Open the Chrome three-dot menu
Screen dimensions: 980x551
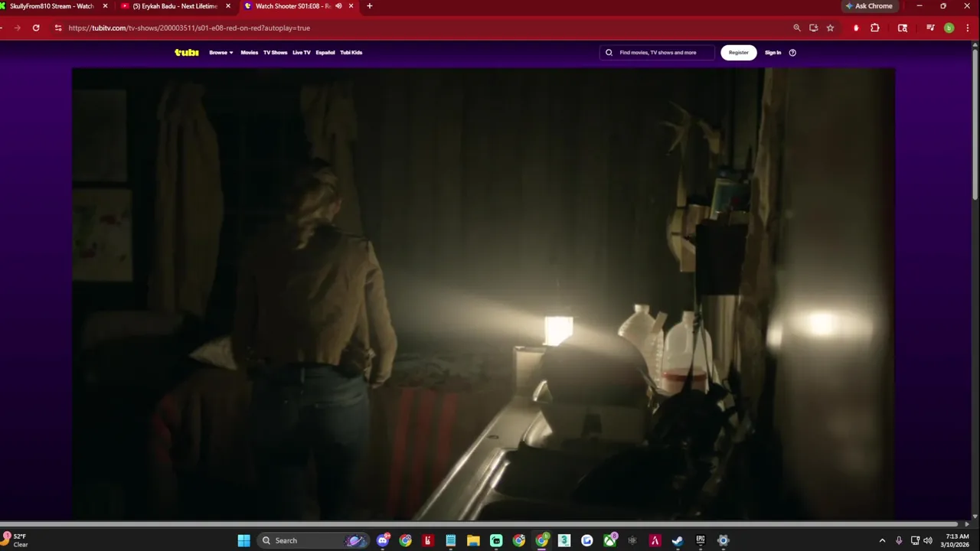click(968, 28)
